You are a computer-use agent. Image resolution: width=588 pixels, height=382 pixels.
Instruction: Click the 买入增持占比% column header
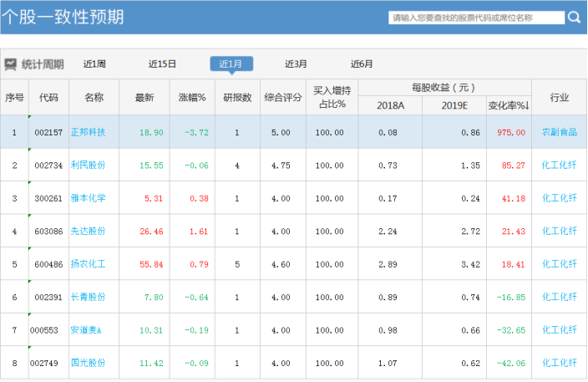(x=332, y=97)
